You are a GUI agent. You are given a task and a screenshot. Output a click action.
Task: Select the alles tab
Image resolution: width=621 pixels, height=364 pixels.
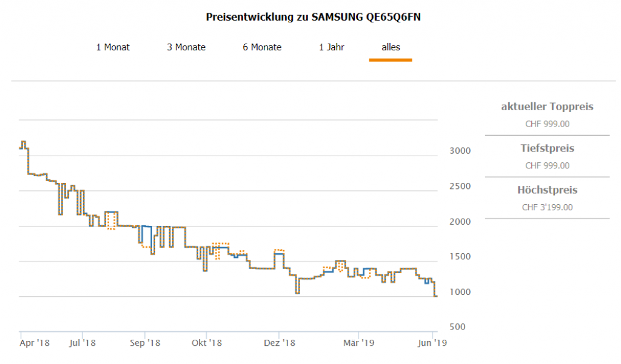(x=391, y=47)
